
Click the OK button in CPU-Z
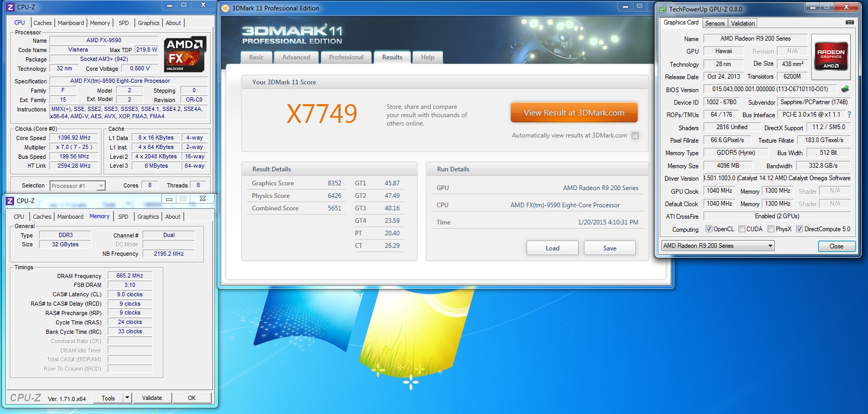[192, 398]
